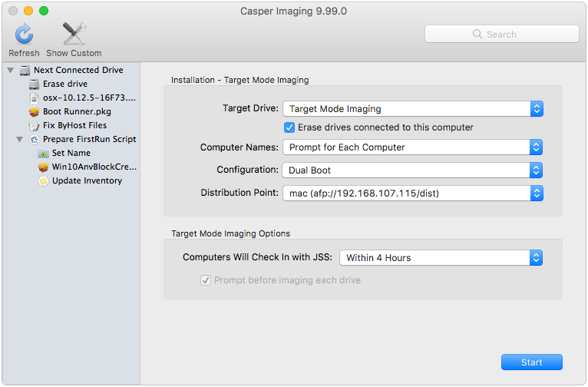This screenshot has width=588, height=387.
Task: Click the Update Inventory icon
Action: click(43, 181)
